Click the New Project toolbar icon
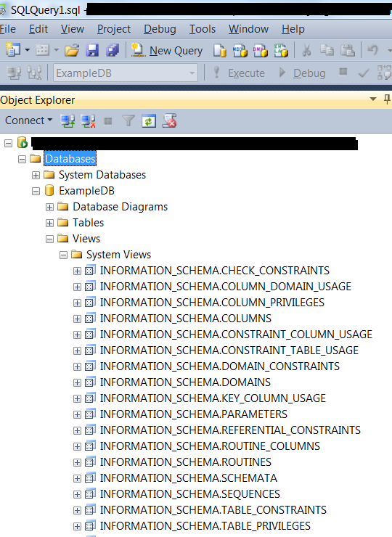The image size is (392, 537). [x=13, y=50]
